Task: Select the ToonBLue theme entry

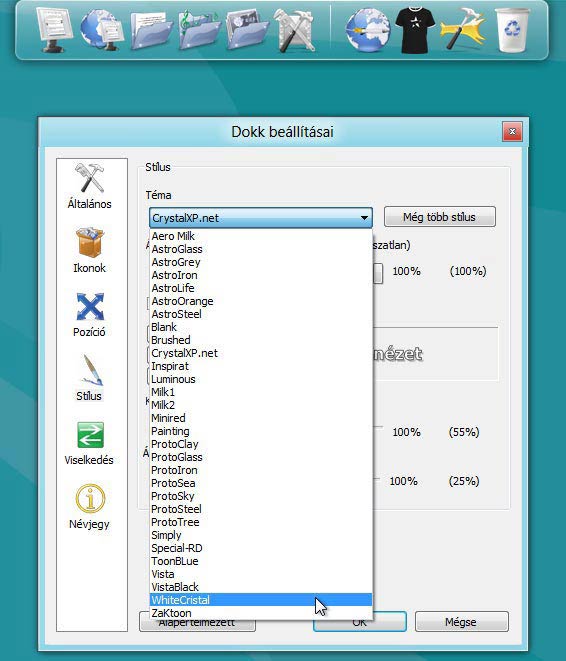Action: click(x=261, y=562)
